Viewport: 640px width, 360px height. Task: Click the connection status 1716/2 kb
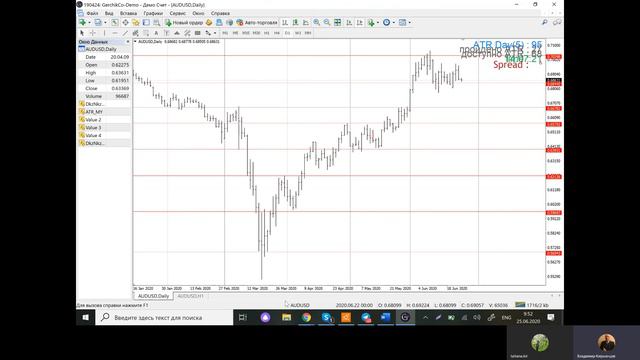(x=532, y=305)
